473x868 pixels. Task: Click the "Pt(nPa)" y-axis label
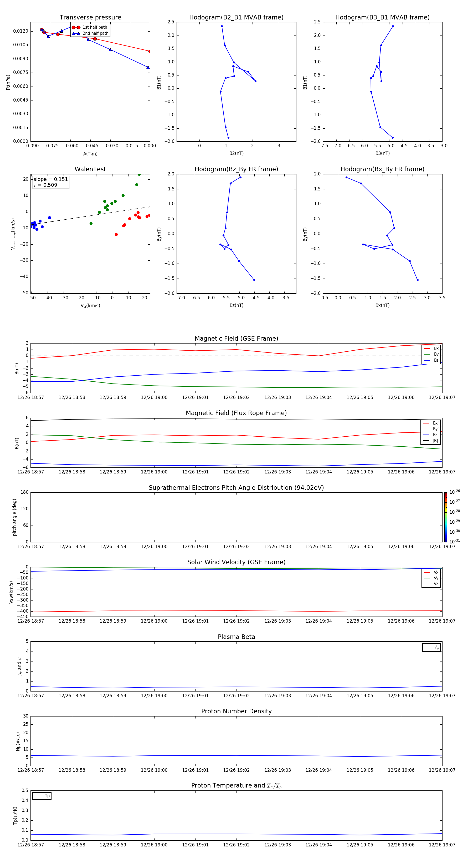[x=8, y=82]
